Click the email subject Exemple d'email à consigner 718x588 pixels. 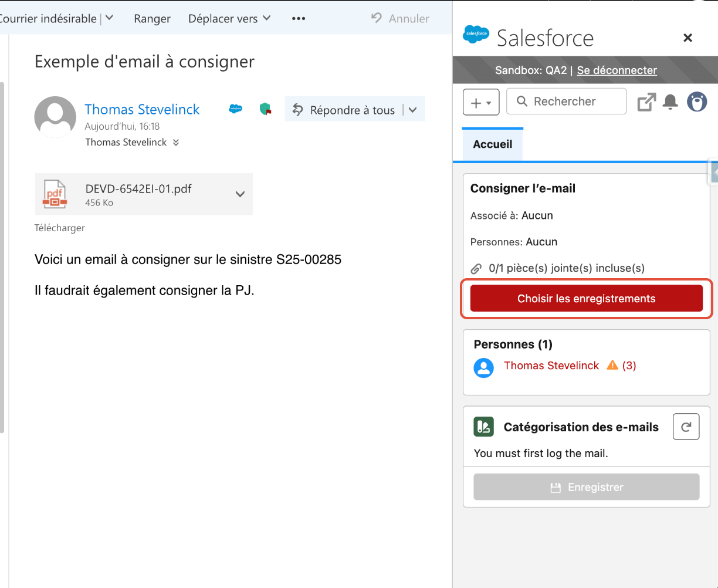point(144,62)
